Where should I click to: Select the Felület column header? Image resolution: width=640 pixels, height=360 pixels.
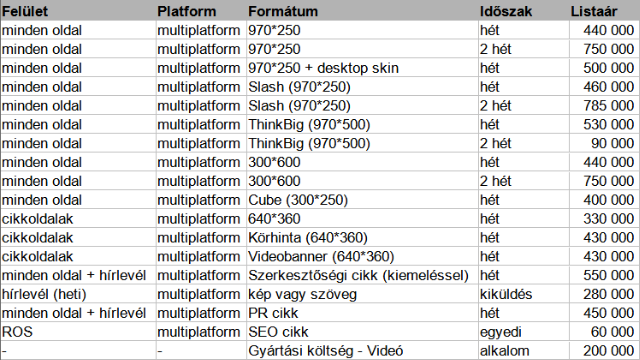point(78,11)
